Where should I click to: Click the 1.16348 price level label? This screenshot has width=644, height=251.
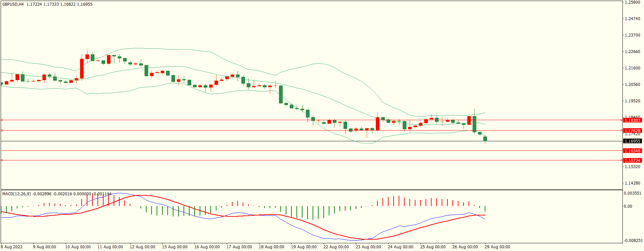click(x=632, y=151)
